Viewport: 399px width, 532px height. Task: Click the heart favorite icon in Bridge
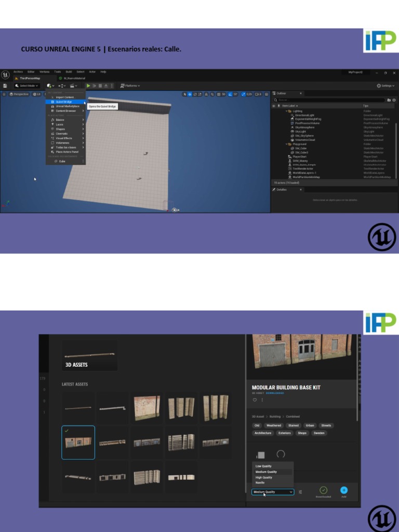pyautogui.click(x=255, y=400)
